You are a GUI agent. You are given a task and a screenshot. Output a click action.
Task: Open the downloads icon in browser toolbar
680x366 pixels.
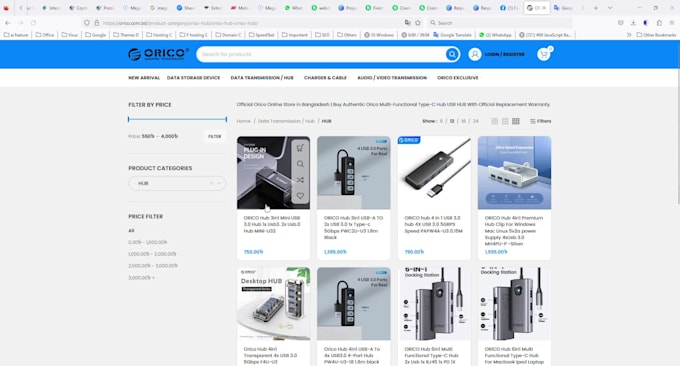[633, 23]
